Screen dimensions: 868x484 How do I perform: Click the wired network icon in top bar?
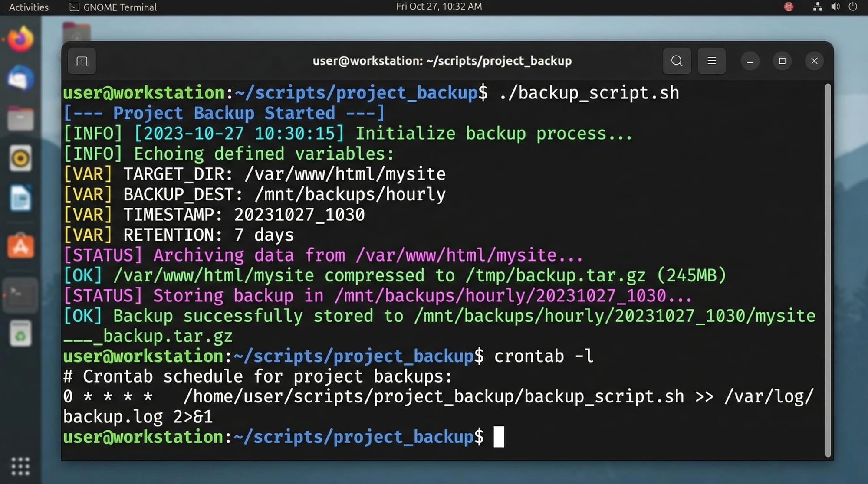pyautogui.click(x=817, y=7)
